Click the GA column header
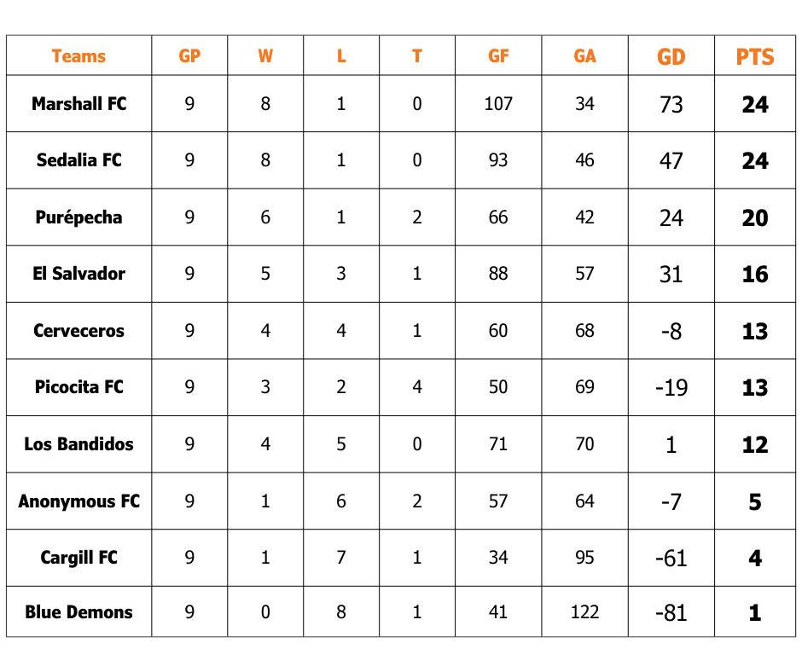Image resolution: width=802 pixels, height=672 pixels. click(584, 56)
